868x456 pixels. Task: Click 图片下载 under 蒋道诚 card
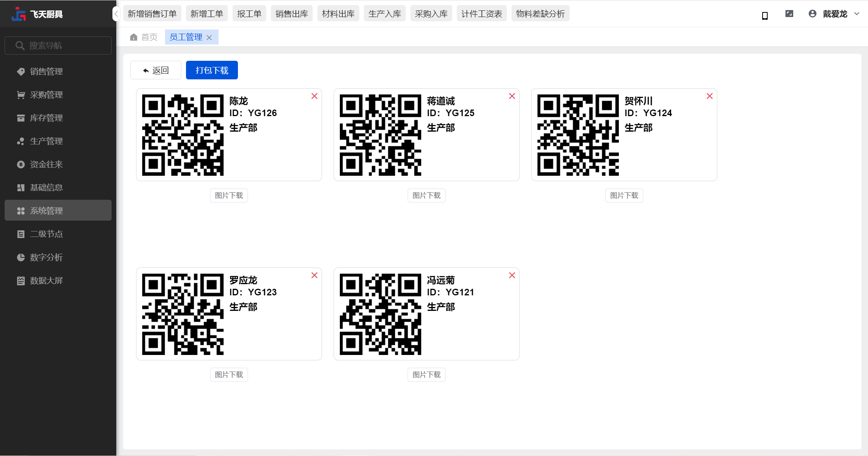pyautogui.click(x=427, y=195)
